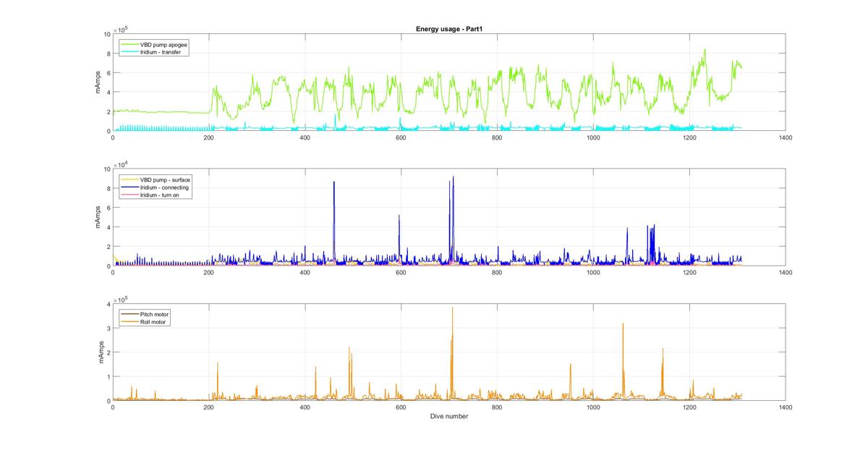
Task: Click the 'mAmps' label of the Iridium connecting plot
Action: coord(98,218)
